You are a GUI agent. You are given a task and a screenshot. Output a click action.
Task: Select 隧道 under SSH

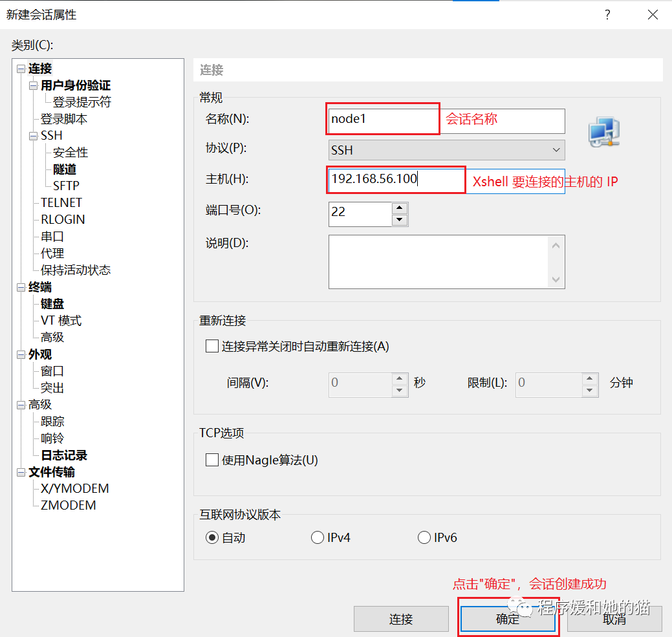click(65, 169)
